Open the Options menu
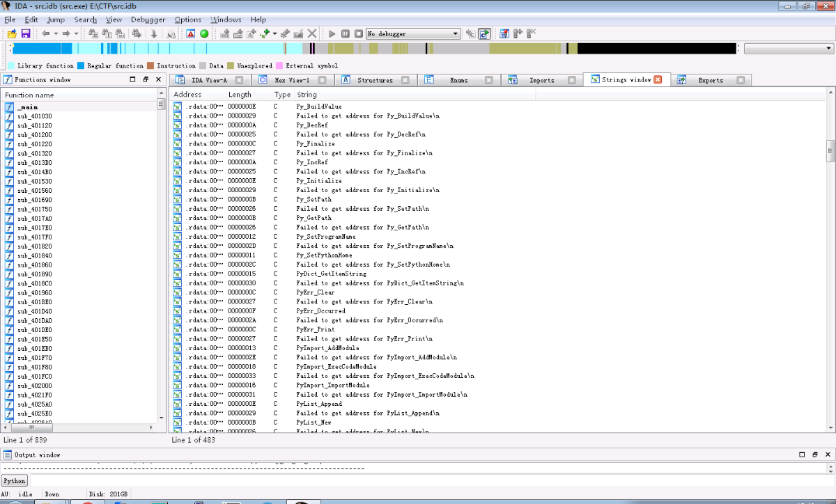Image resolution: width=836 pixels, height=504 pixels. [x=187, y=19]
